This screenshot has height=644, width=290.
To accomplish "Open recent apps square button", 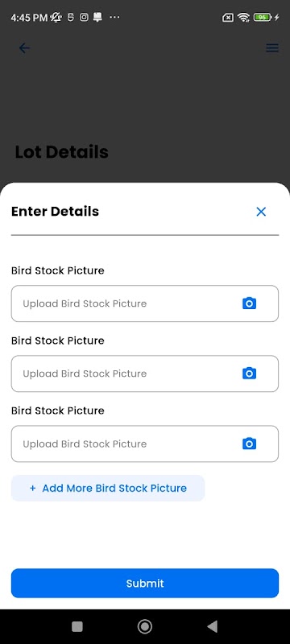I will pos(77,626).
